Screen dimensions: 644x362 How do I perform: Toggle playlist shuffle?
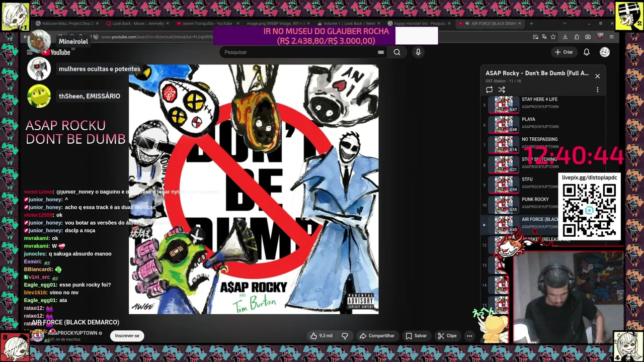(502, 89)
